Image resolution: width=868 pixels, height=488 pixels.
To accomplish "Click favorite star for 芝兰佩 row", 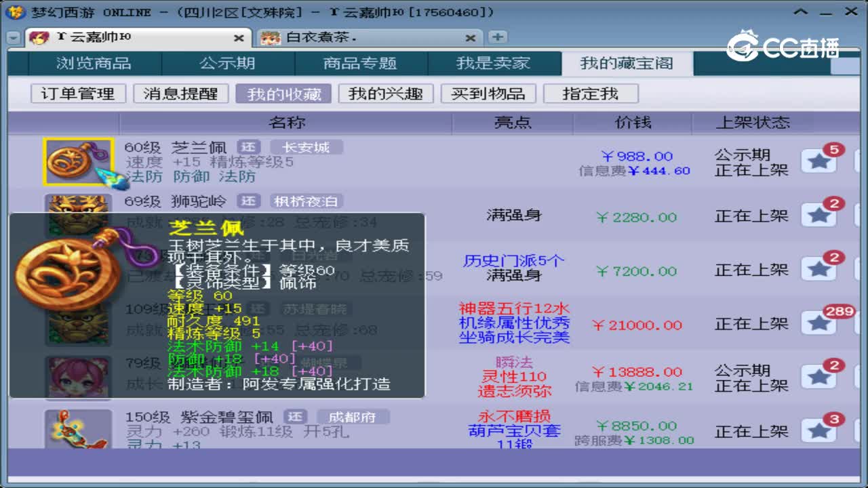I will pyautogui.click(x=818, y=161).
